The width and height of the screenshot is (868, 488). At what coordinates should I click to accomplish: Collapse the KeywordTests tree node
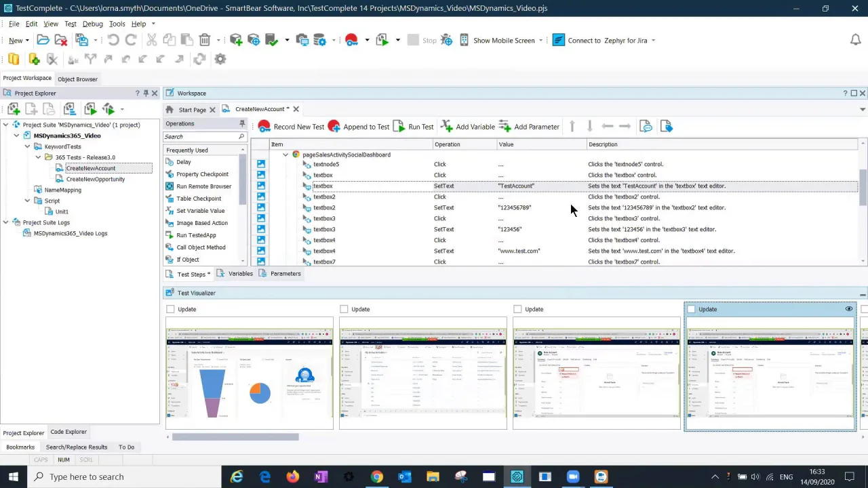tap(28, 146)
